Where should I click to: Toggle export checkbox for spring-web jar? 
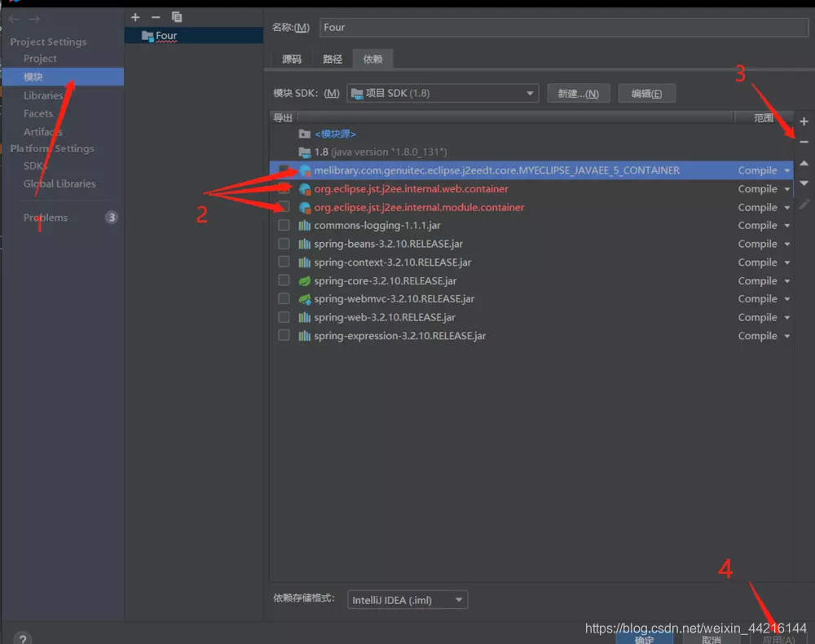coord(284,317)
